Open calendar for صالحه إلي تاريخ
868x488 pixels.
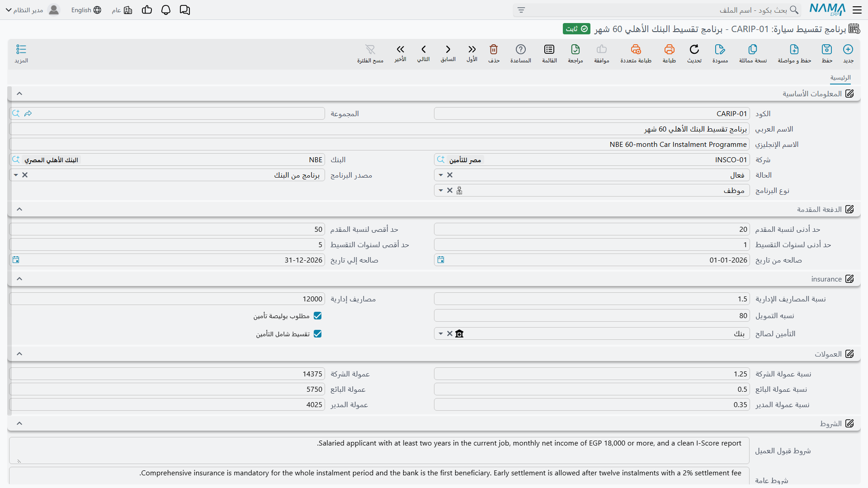[16, 260]
